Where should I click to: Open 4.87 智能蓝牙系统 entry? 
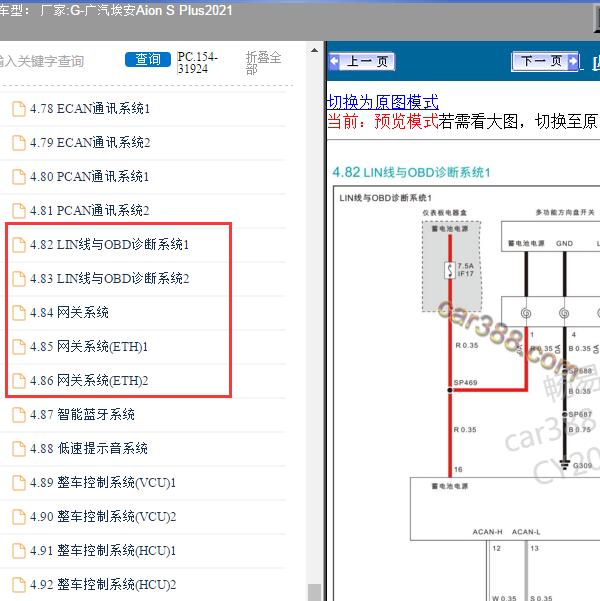tap(82, 414)
